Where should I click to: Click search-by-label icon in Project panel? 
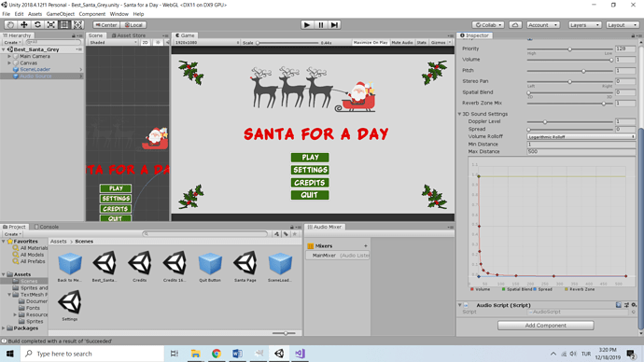tap(286, 234)
